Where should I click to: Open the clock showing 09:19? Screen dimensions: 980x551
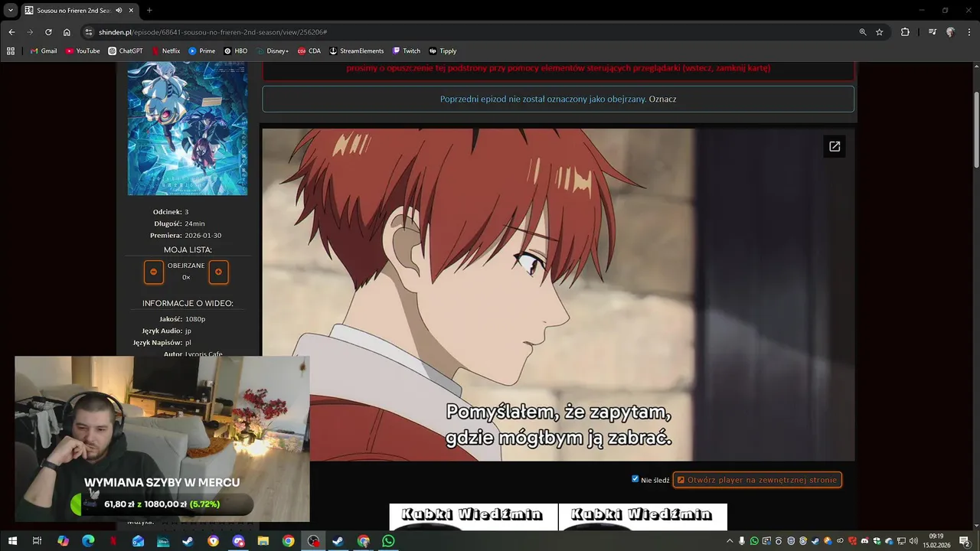pos(936,541)
